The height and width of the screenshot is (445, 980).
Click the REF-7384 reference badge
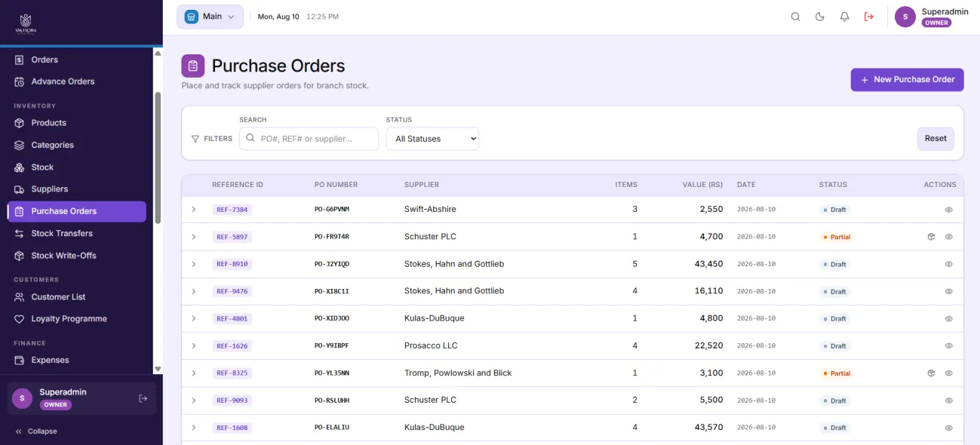(232, 210)
